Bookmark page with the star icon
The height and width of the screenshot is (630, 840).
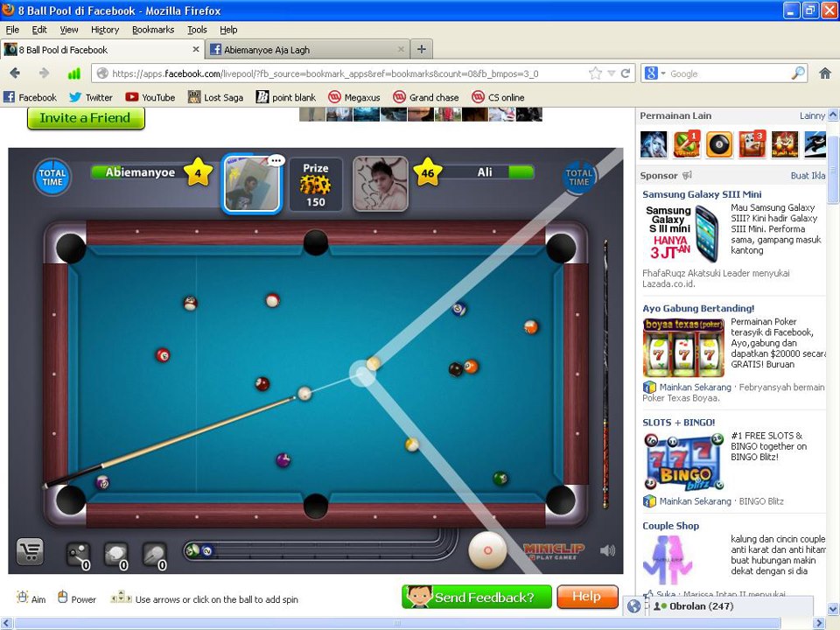595,73
